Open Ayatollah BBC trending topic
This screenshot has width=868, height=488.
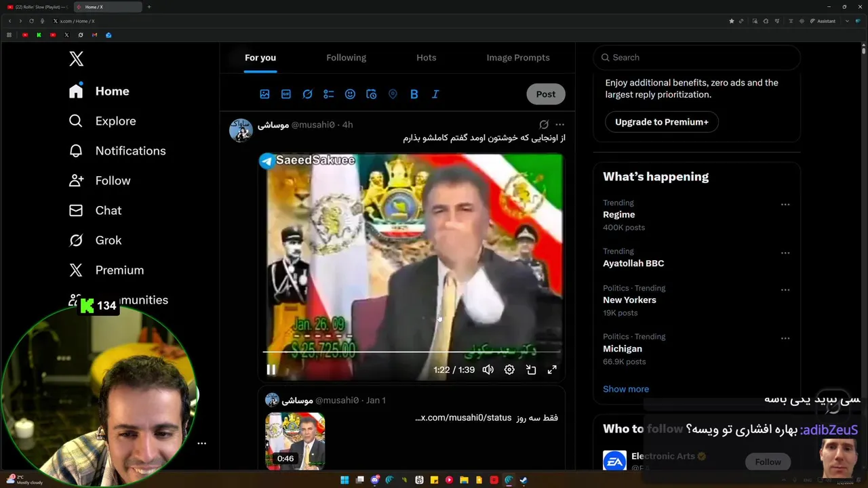coord(633,263)
